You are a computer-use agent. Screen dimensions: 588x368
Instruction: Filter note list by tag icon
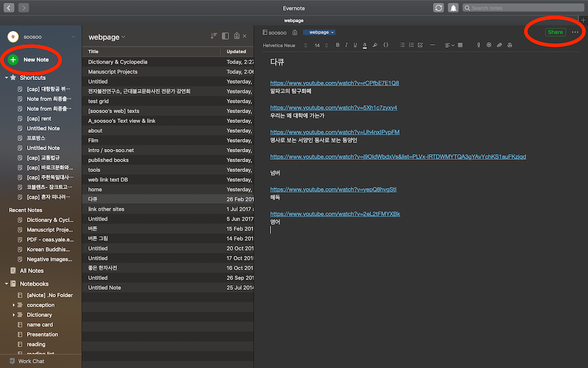(x=237, y=36)
